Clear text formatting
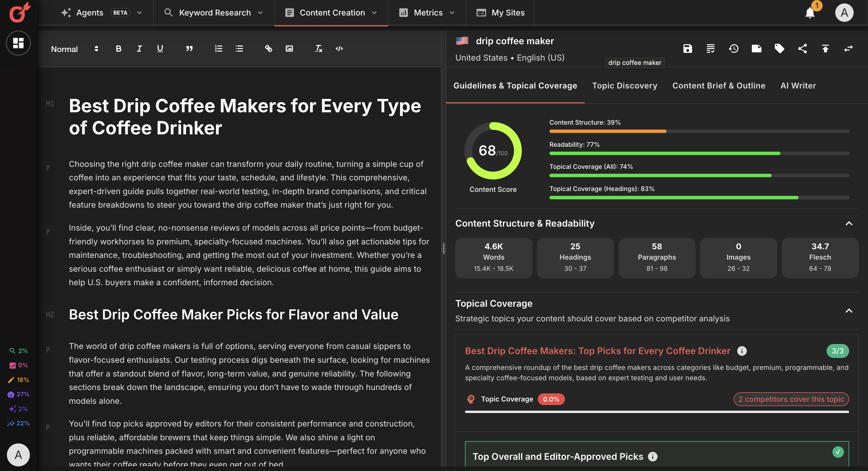The width and height of the screenshot is (868, 471). 318,49
